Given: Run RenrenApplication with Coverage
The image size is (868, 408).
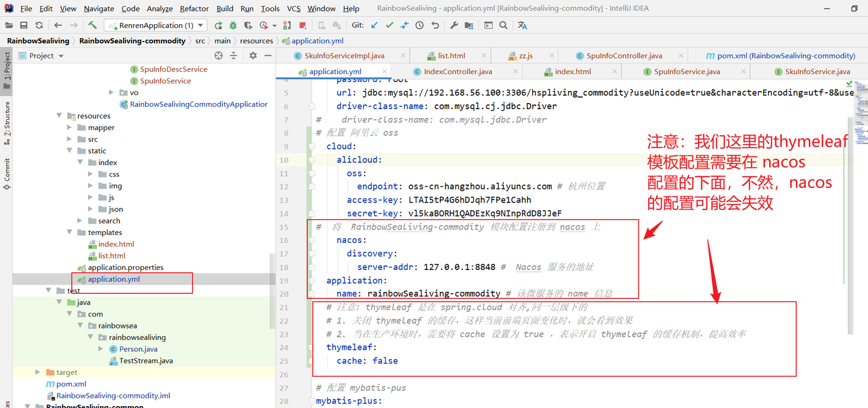Looking at the screenshot, I should 248,25.
